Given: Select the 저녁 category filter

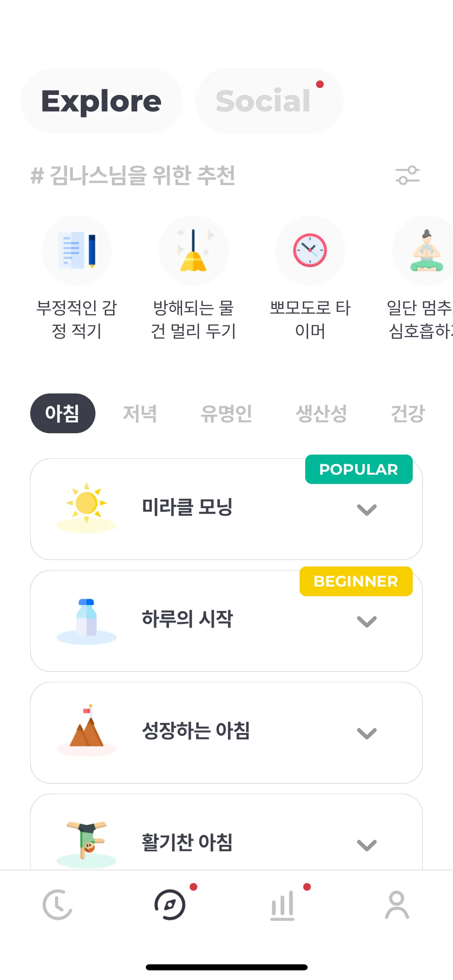Looking at the screenshot, I should [140, 414].
